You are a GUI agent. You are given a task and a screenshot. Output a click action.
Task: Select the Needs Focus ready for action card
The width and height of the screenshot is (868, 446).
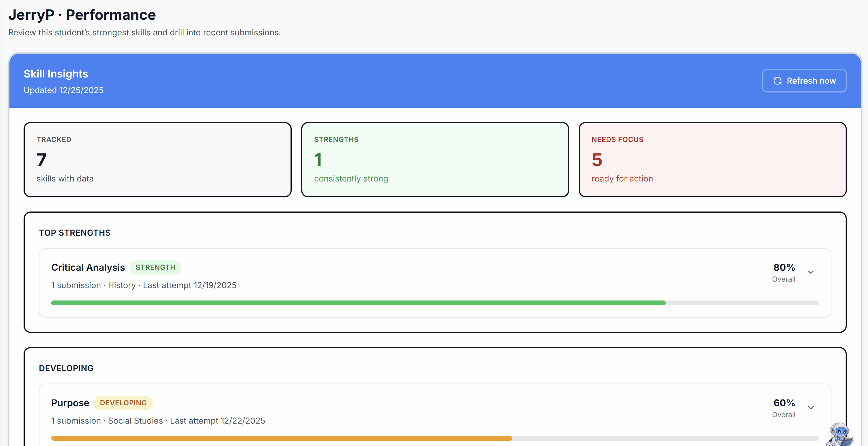pos(712,160)
